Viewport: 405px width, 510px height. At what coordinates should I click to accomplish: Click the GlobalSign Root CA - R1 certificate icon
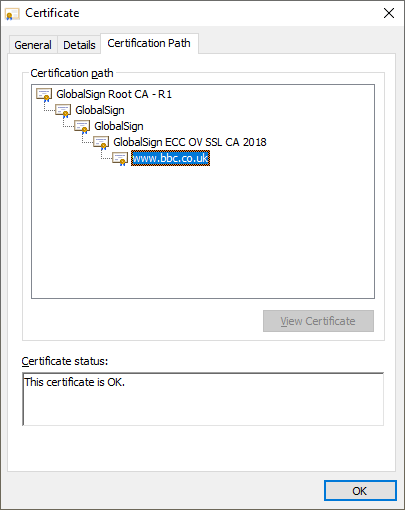click(44, 94)
